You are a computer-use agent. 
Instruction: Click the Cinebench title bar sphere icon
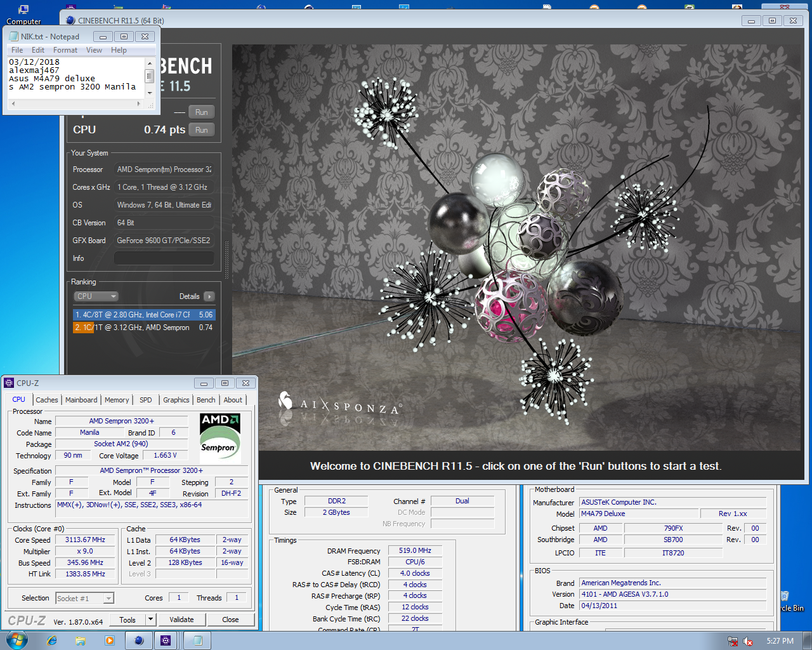point(71,20)
